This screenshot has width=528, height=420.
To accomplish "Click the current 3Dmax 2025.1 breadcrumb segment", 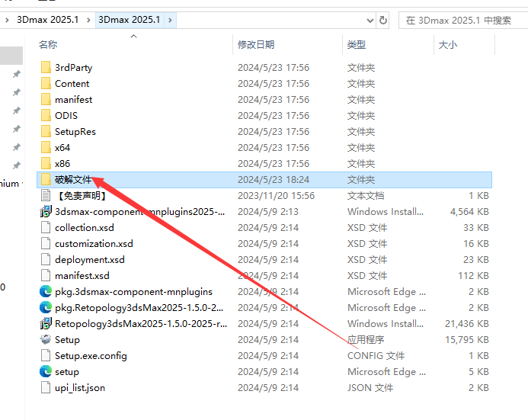I will (130, 20).
